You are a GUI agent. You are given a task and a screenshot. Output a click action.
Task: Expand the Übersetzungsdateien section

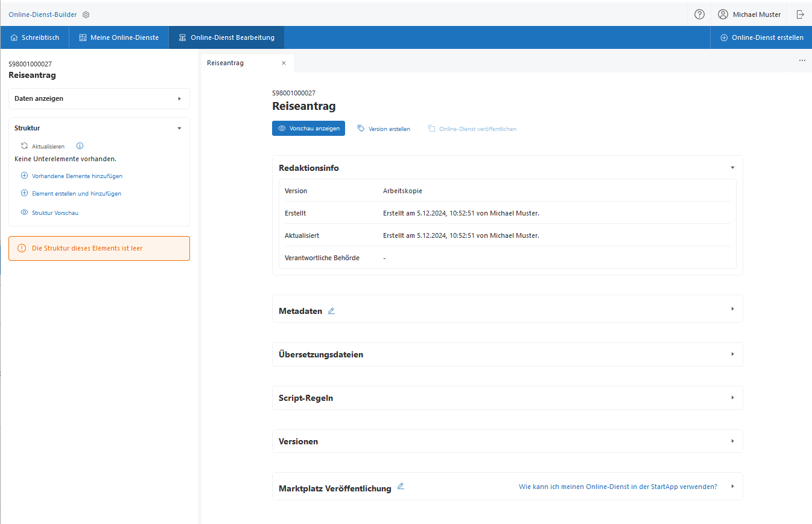pyautogui.click(x=732, y=354)
